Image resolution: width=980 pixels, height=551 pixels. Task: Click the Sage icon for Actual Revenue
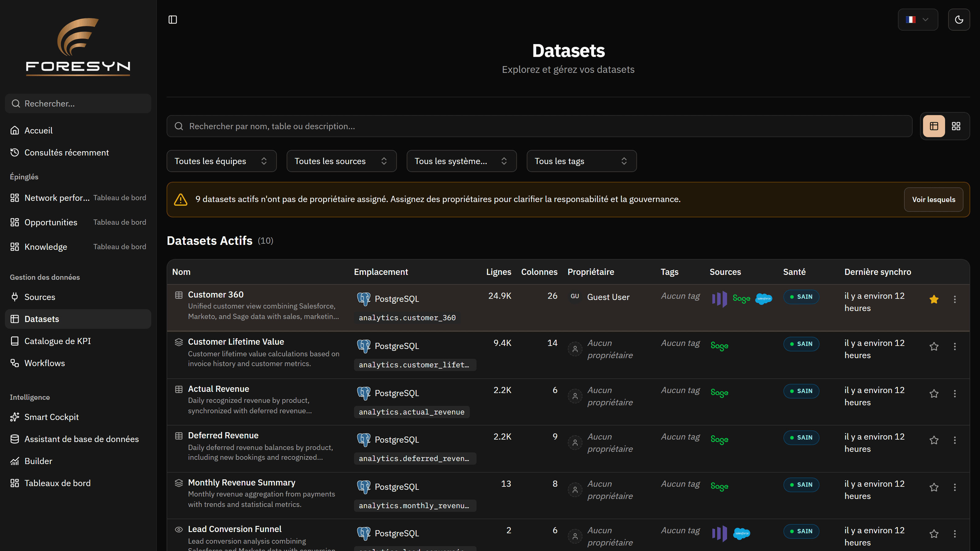(719, 393)
